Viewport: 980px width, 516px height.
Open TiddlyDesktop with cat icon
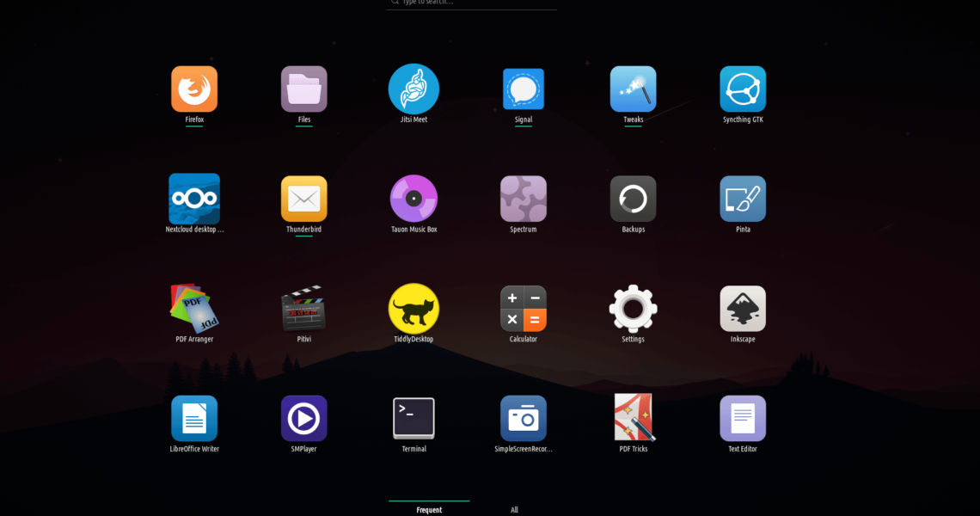[413, 309]
